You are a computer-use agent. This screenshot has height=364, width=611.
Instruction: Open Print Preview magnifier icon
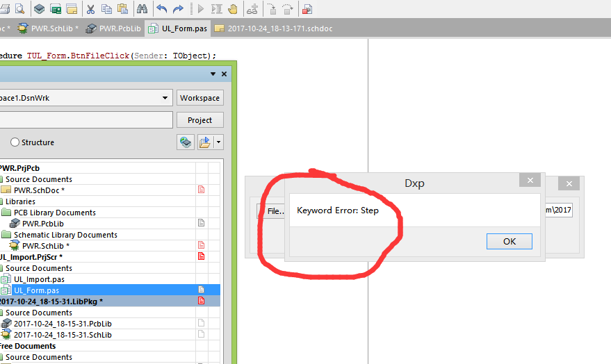point(20,8)
